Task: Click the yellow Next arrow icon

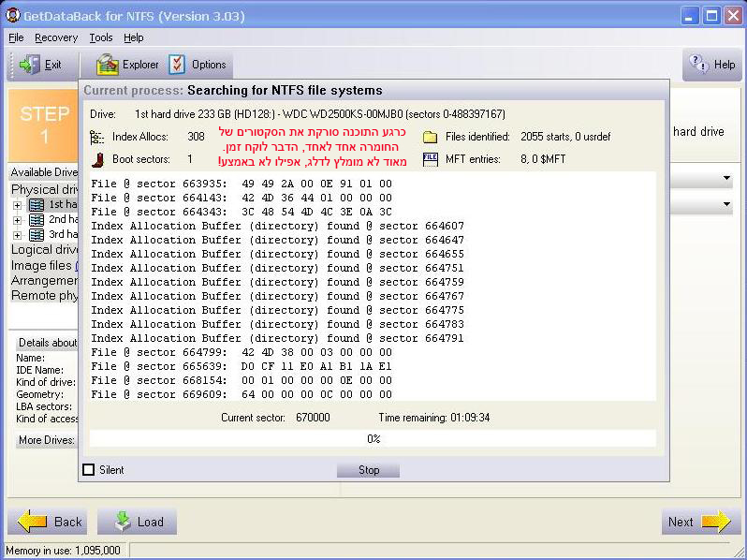Action: pyautogui.click(x=716, y=522)
